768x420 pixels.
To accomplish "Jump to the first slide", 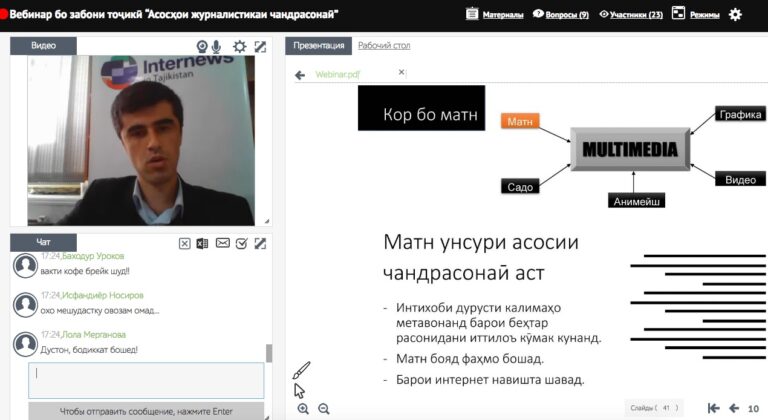I will click(x=714, y=408).
